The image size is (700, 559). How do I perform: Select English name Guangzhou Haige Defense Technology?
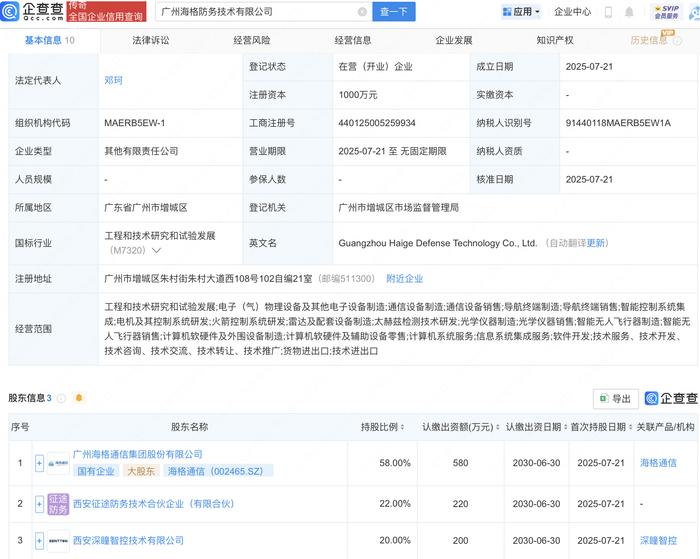click(438, 243)
